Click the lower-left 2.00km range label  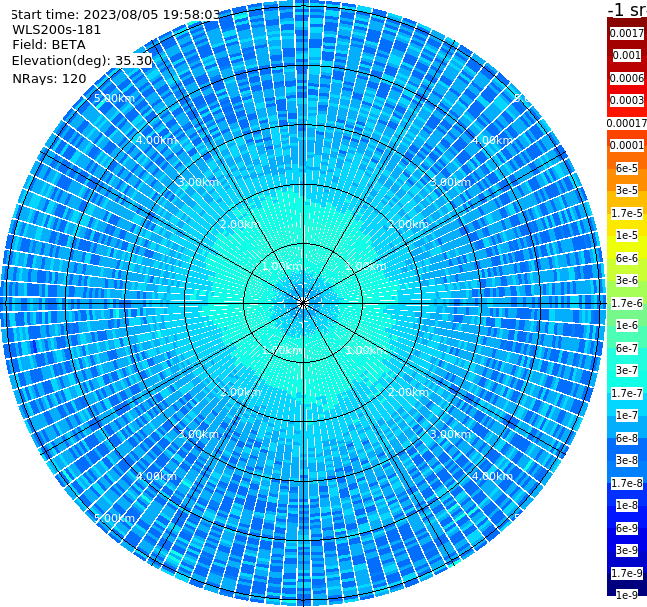(240, 392)
